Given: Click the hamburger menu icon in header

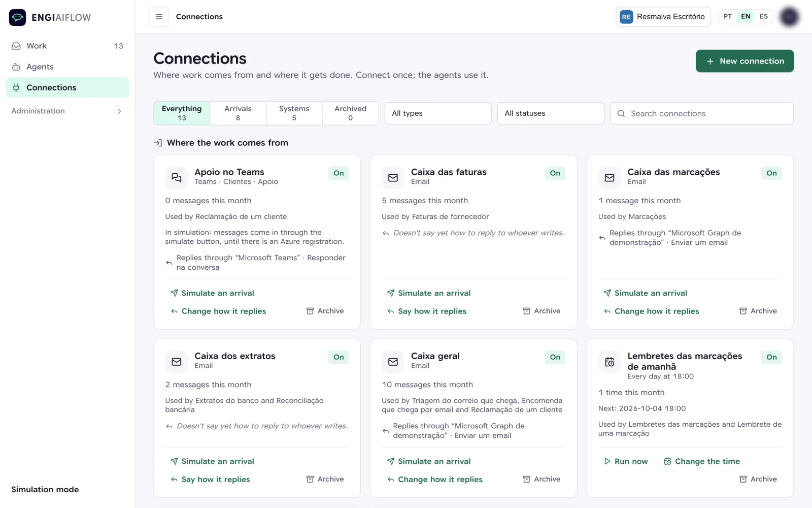Looking at the screenshot, I should tap(159, 17).
